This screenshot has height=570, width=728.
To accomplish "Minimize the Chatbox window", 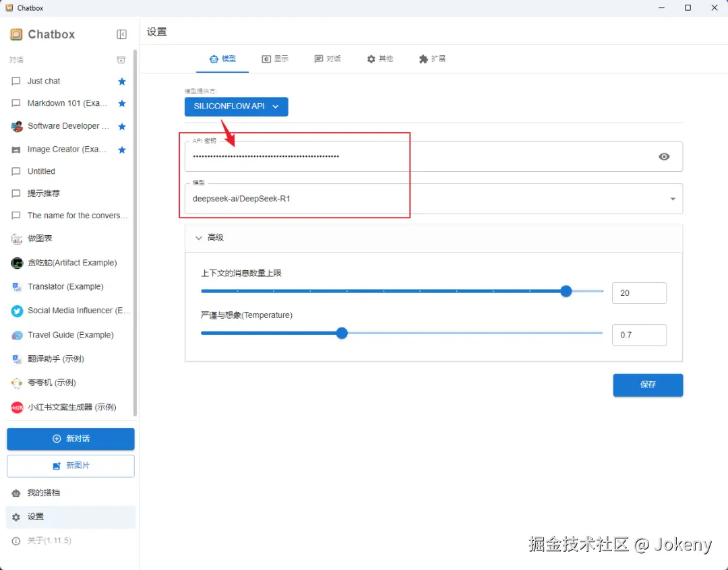I will (x=661, y=8).
